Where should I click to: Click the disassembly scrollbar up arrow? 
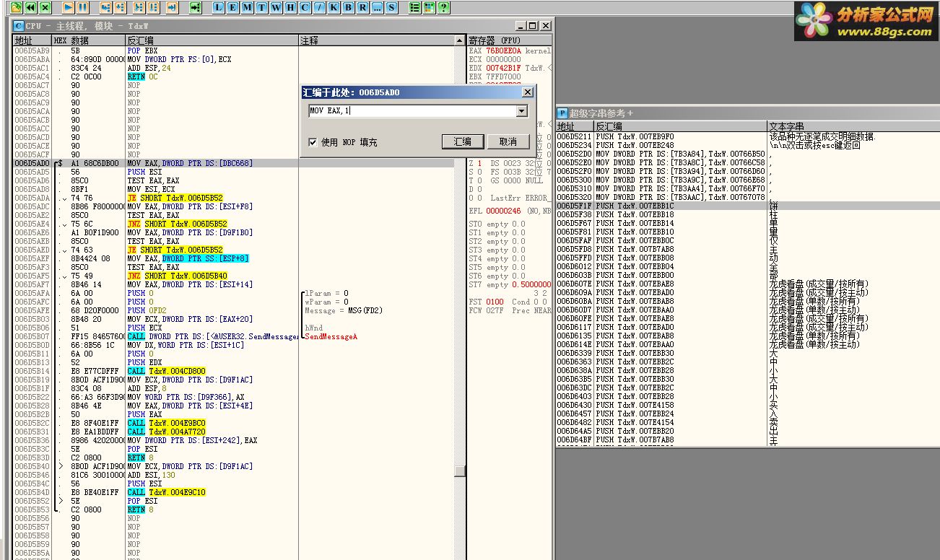pyautogui.click(x=459, y=41)
